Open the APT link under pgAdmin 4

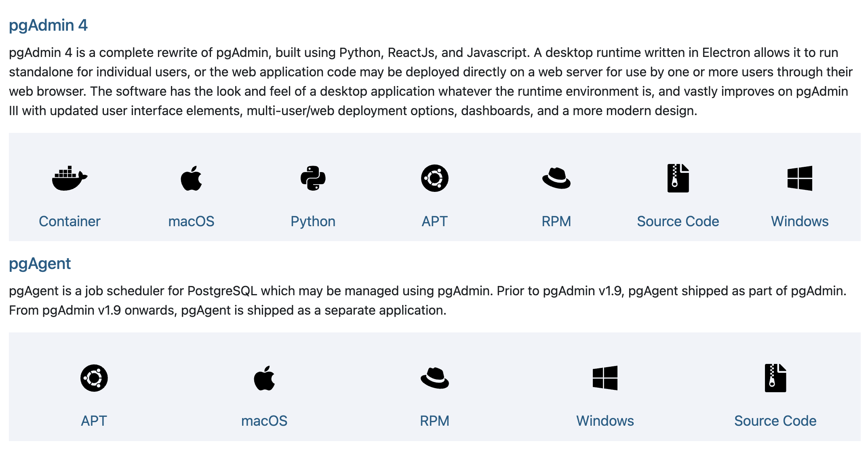click(x=435, y=221)
